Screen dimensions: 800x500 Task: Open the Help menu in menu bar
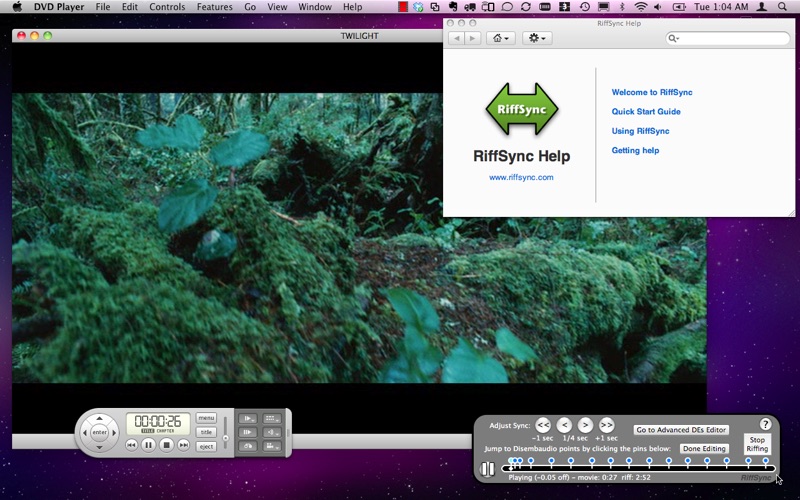click(x=353, y=7)
